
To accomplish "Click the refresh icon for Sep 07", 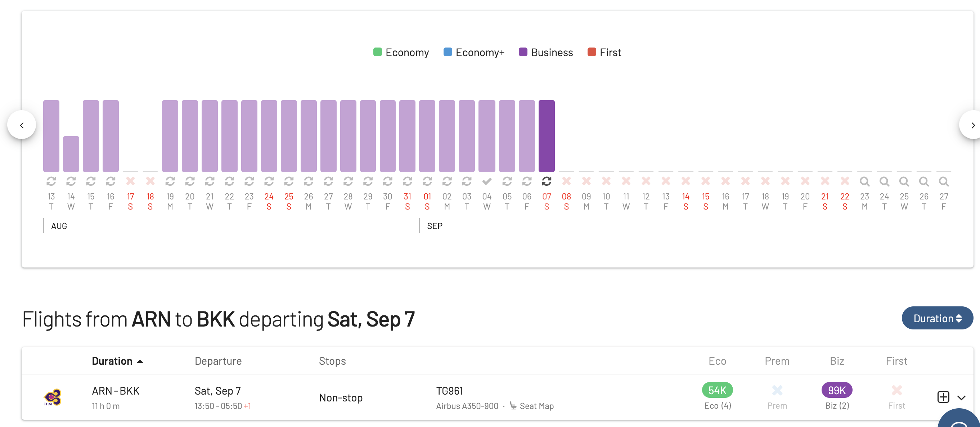I will click(x=546, y=181).
